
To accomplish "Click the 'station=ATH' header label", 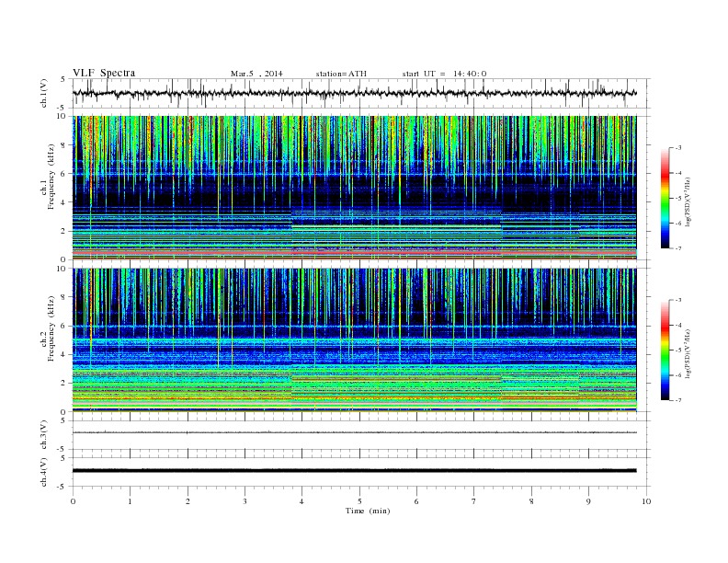I will (x=341, y=74).
